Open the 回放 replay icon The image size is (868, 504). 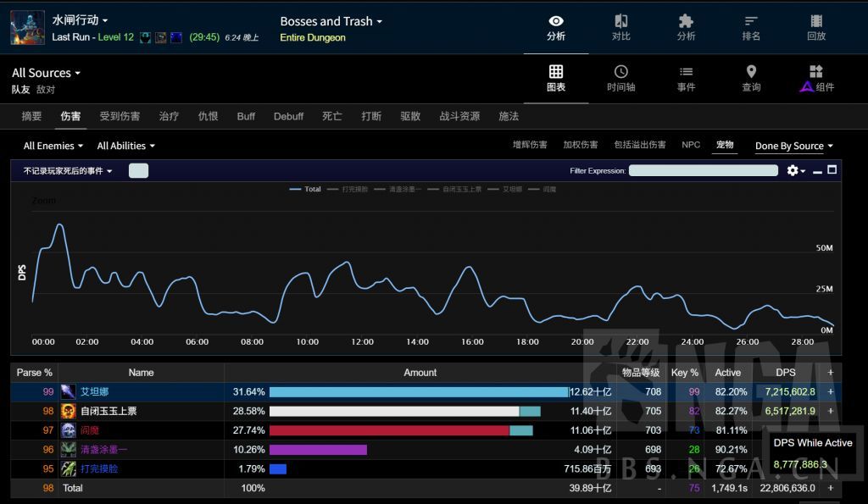click(x=816, y=27)
